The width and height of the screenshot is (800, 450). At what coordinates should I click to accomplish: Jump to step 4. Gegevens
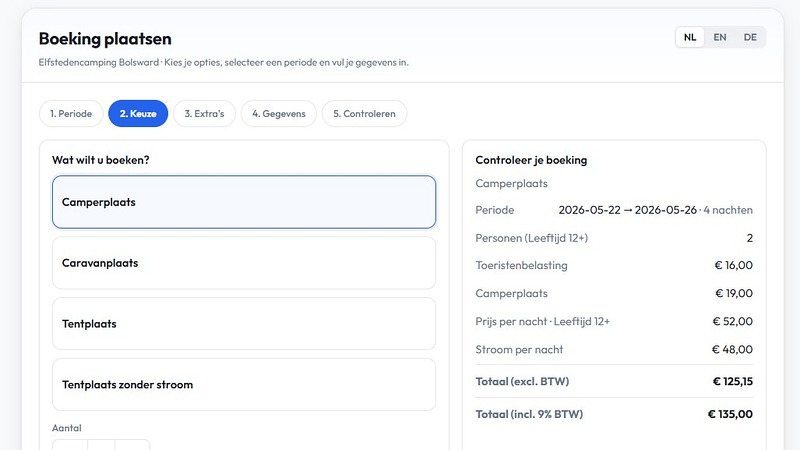tap(278, 114)
